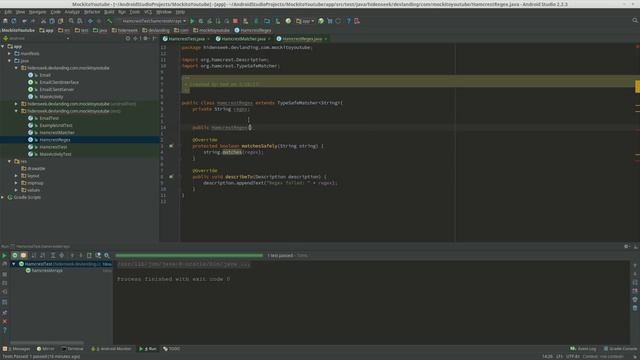Open the Gradle Console button

click(x=620, y=349)
